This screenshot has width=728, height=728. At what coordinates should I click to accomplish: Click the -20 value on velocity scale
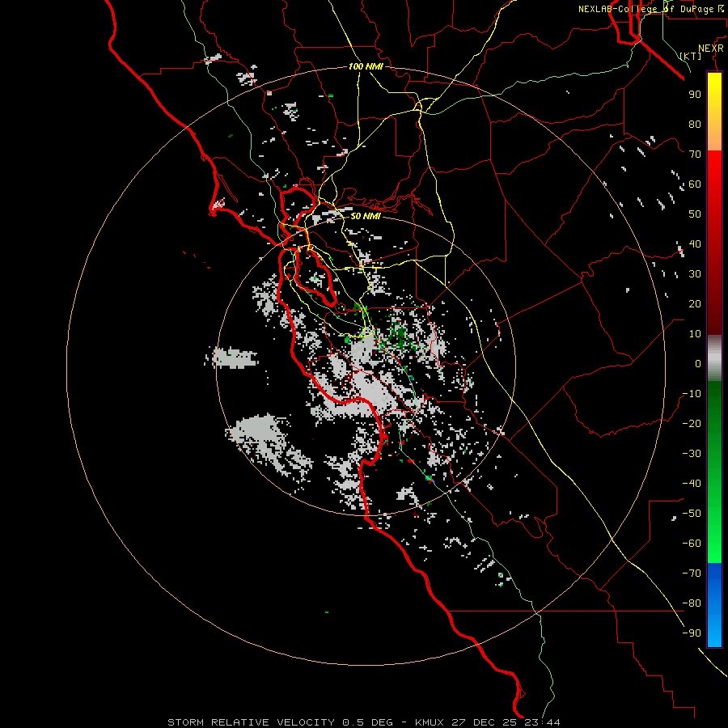(x=692, y=423)
